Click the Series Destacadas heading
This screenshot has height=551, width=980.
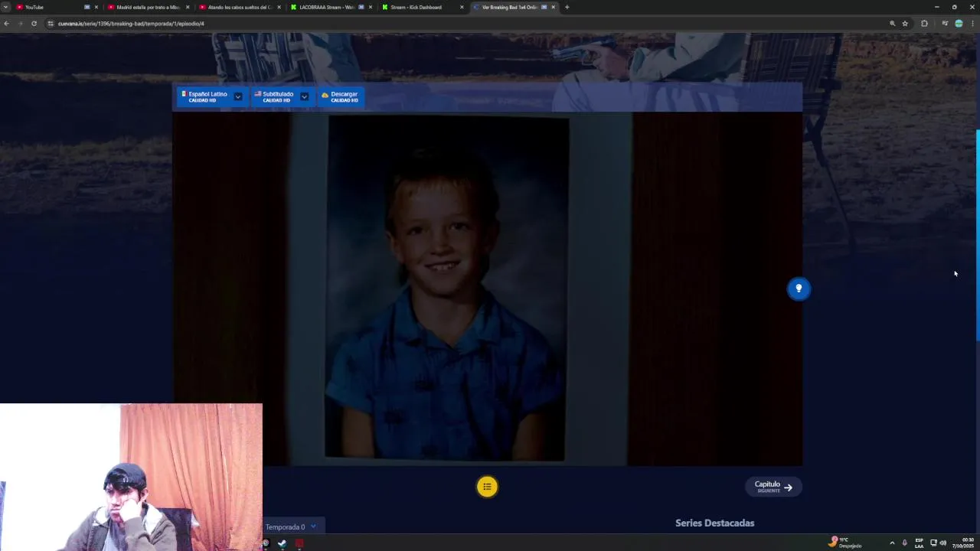click(x=714, y=523)
